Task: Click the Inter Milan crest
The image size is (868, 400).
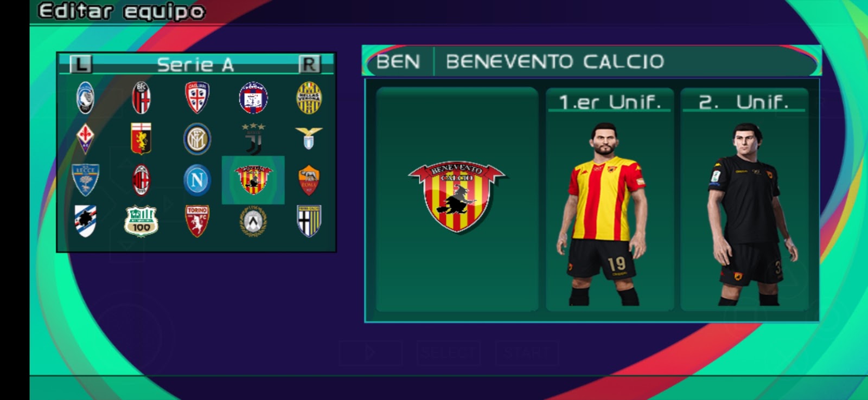Action: tap(197, 139)
